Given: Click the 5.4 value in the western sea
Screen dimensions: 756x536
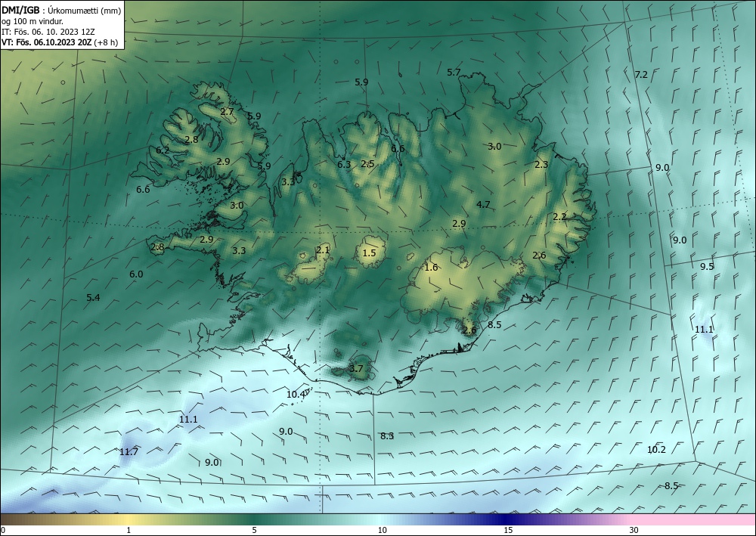Looking at the screenshot, I should tap(93, 298).
